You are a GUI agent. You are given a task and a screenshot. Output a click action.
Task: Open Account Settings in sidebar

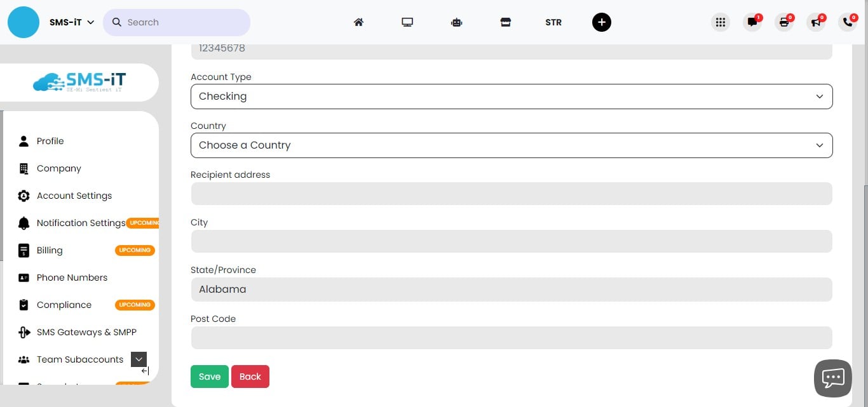pos(74,196)
